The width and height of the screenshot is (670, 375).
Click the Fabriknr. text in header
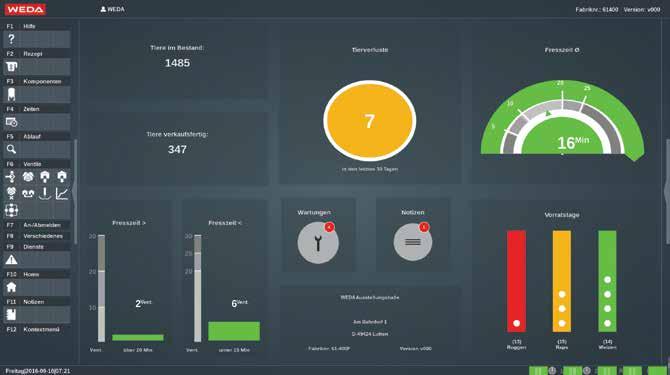click(597, 9)
